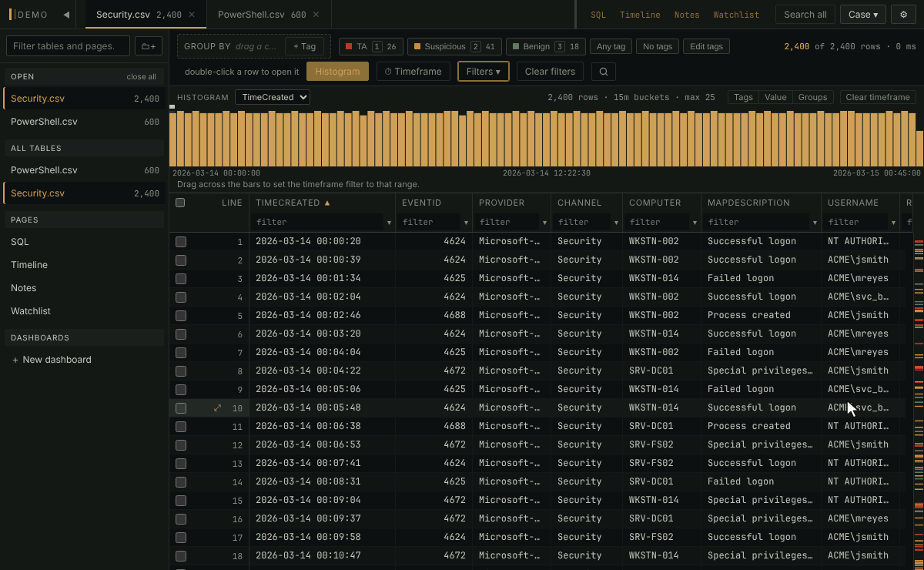Open the Timeline view in top bar
This screenshot has height=570, width=924.
point(640,15)
